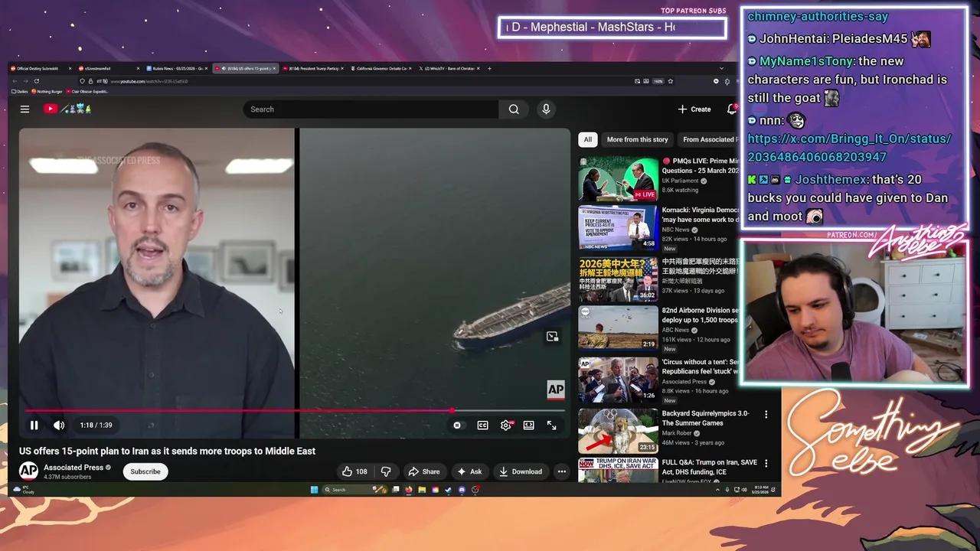
Task: Open options for Backyard Squirrelympics video
Action: point(766,414)
